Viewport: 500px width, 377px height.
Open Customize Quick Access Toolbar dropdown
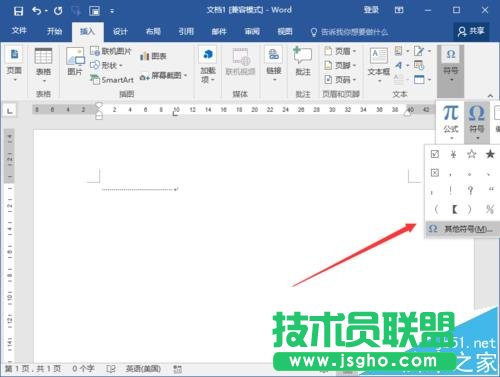pyautogui.click(x=112, y=12)
